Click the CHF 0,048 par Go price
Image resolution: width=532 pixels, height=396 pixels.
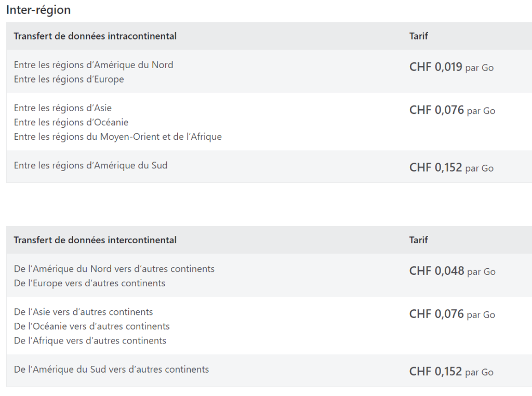453,271
